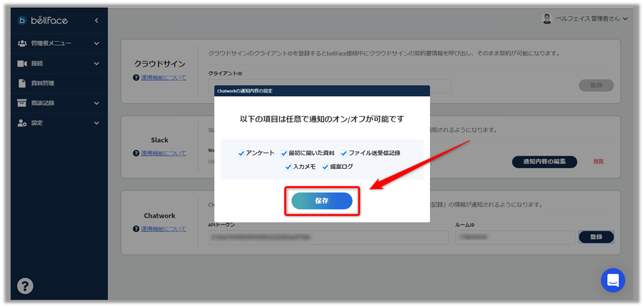The width and height of the screenshot is (644, 307).
Task: Click the クラウドサイン 登録 button
Action: coord(596,86)
